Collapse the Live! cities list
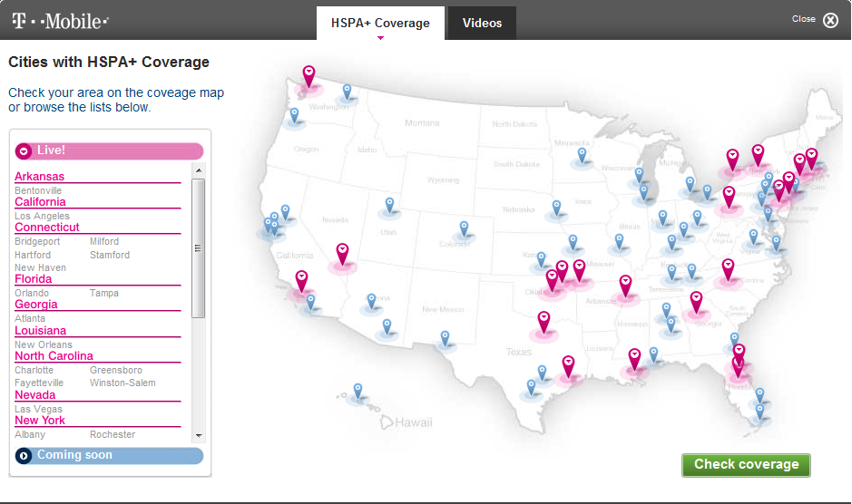Image resolution: width=852 pixels, height=504 pixels. coord(109,151)
